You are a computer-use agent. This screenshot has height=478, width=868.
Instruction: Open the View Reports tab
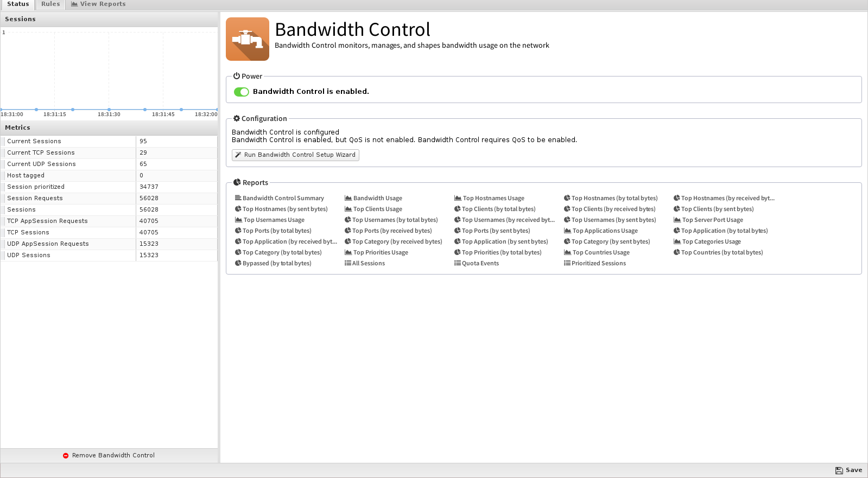click(x=98, y=4)
